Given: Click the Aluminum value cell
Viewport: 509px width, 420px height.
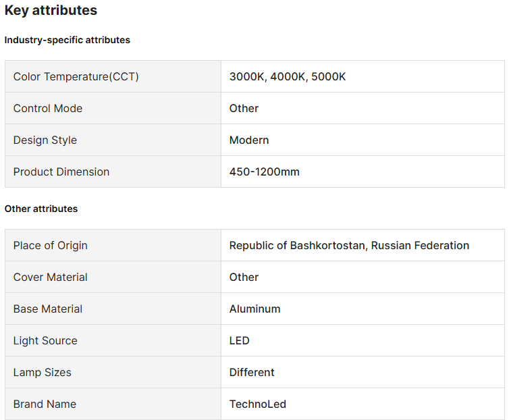Looking at the screenshot, I should [x=254, y=309].
